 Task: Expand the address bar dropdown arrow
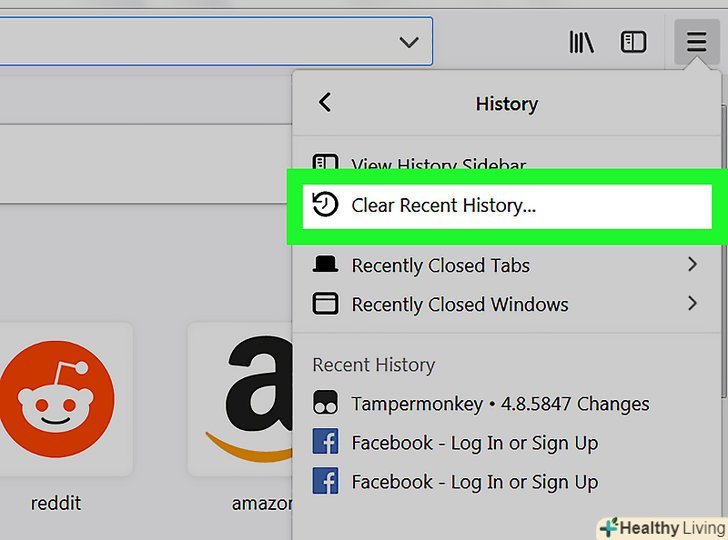click(x=408, y=42)
